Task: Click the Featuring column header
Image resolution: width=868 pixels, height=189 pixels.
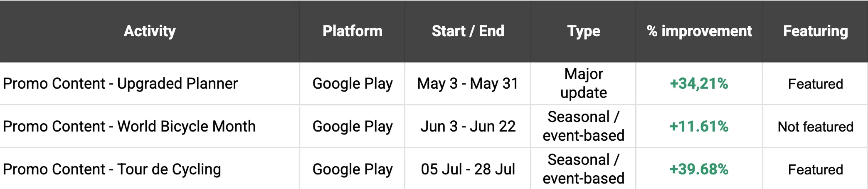Action: (x=815, y=31)
